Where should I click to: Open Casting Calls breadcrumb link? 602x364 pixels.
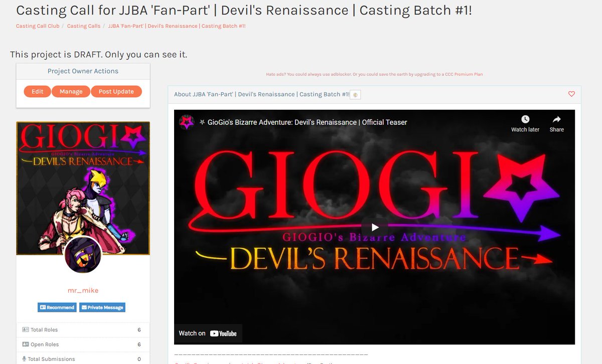(84, 26)
